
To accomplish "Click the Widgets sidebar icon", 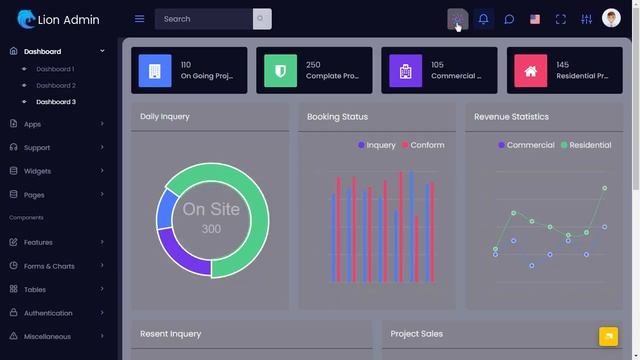I will tap(13, 171).
